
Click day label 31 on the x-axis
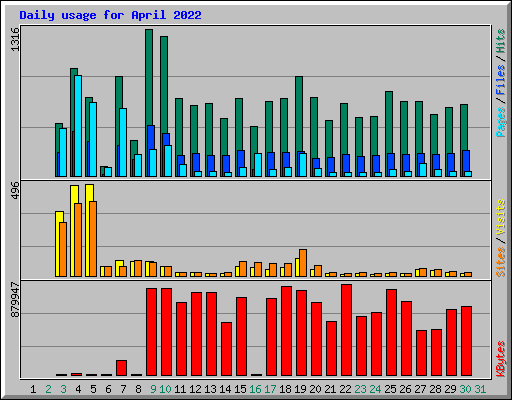(480, 389)
